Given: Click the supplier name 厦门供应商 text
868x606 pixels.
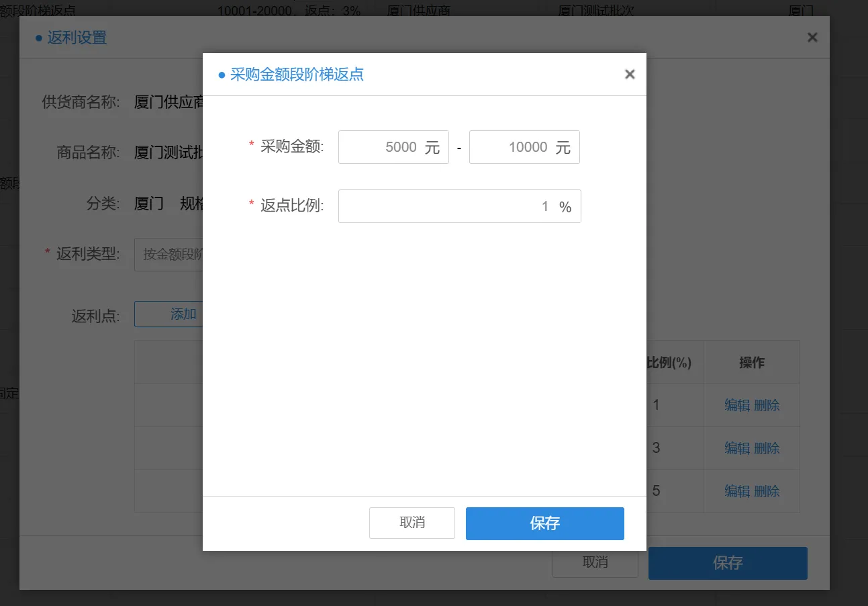Looking at the screenshot, I should pyautogui.click(x=166, y=102).
